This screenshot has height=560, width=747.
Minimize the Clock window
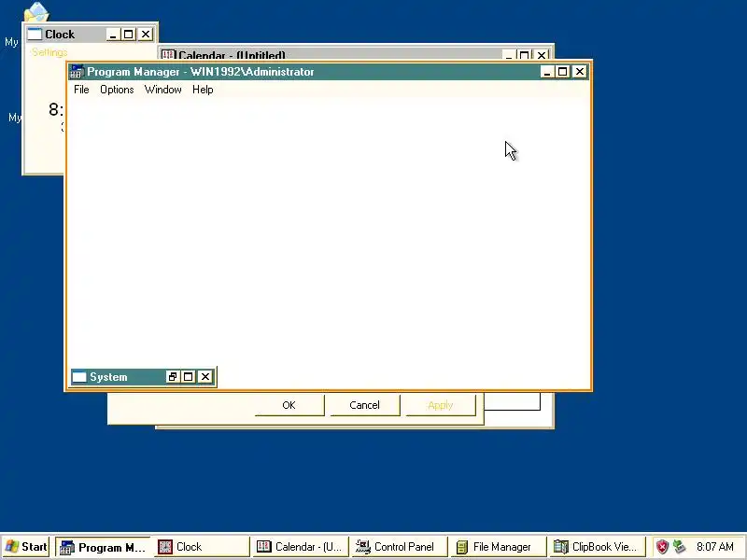113,35
